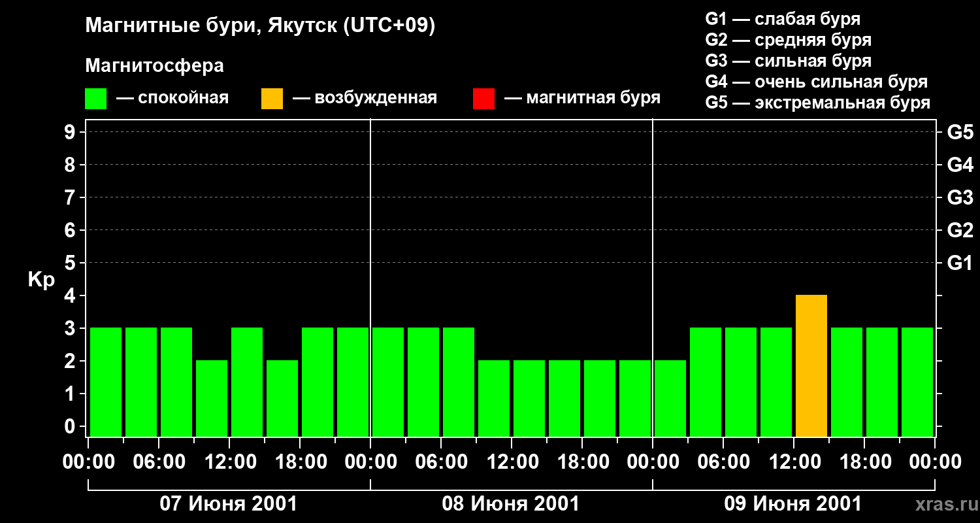Click the 06:00 time label above 09 Июня
Viewport: 980px width, 523px height.
[723, 462]
